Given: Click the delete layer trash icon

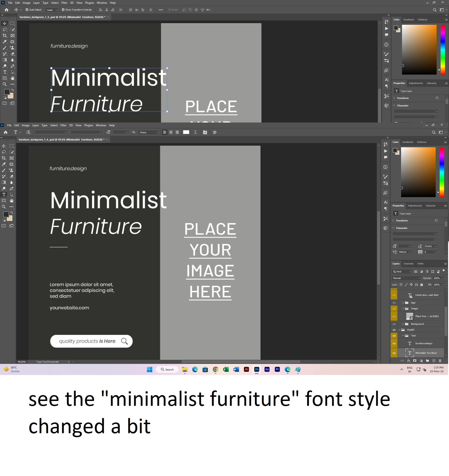Looking at the screenshot, I should pyautogui.click(x=440, y=361).
